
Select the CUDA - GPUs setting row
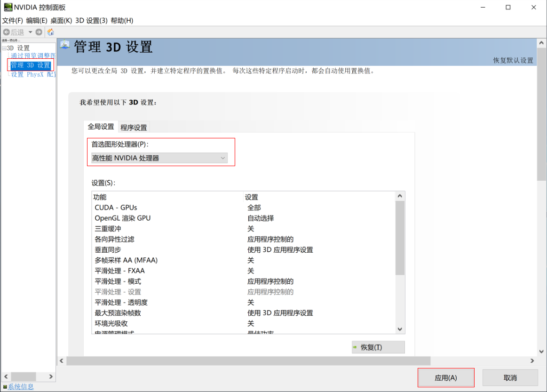click(244, 208)
